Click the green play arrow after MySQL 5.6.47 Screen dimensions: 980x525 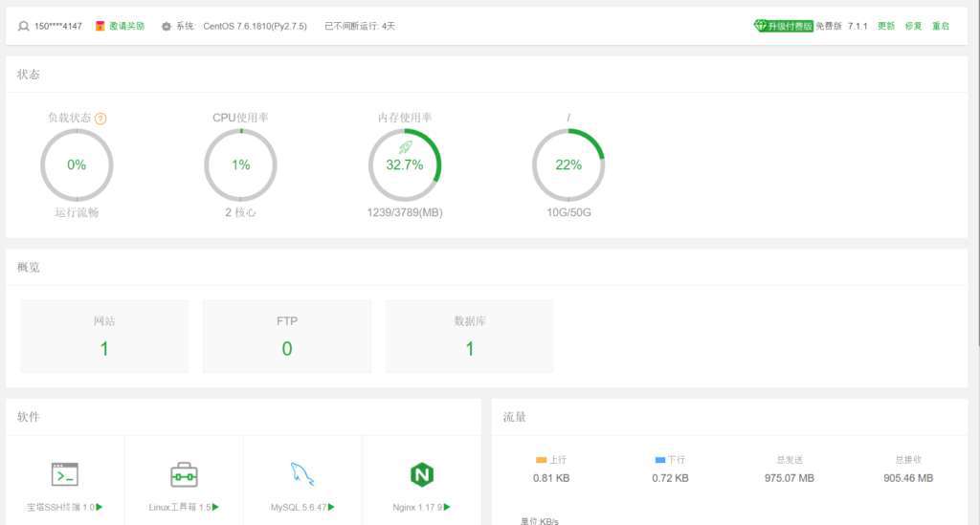331,507
